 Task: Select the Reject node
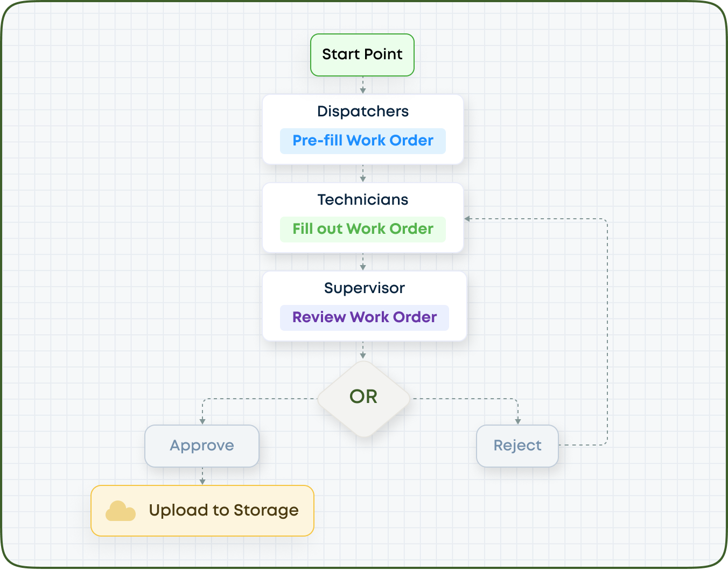(517, 446)
